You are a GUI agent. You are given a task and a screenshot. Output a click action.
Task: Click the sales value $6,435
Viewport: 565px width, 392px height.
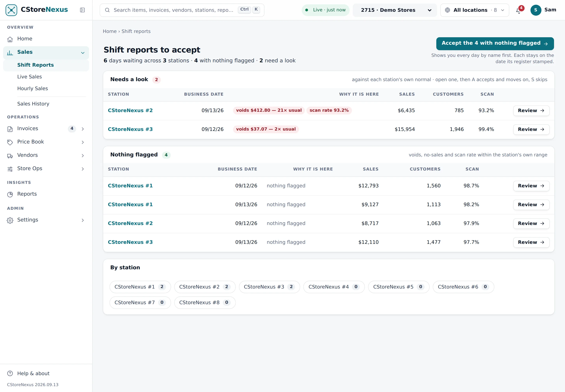coord(406,111)
